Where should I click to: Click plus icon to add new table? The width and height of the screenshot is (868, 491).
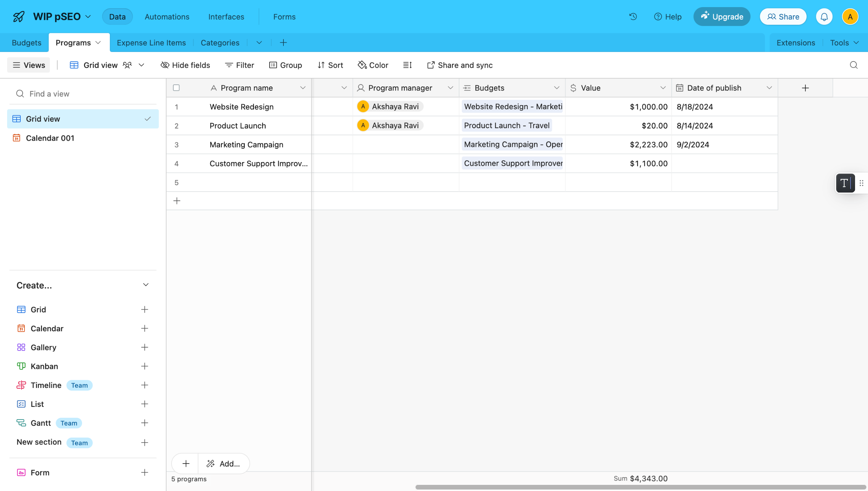coord(283,43)
